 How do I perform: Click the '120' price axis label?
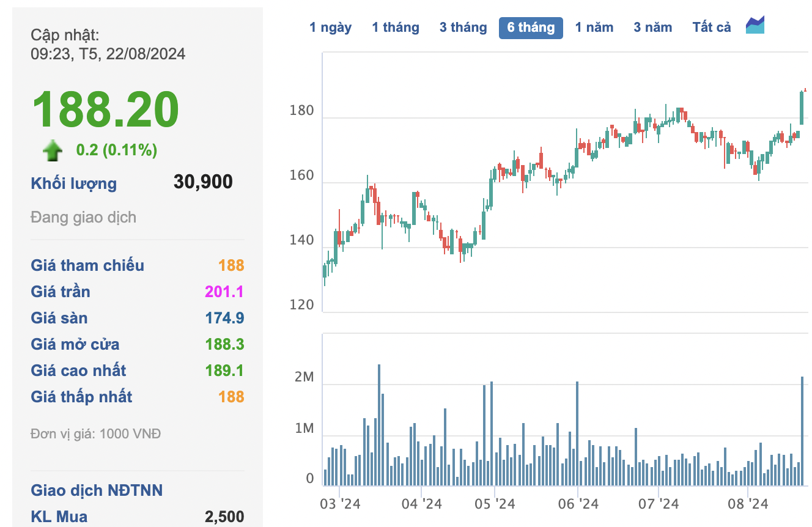302,305
